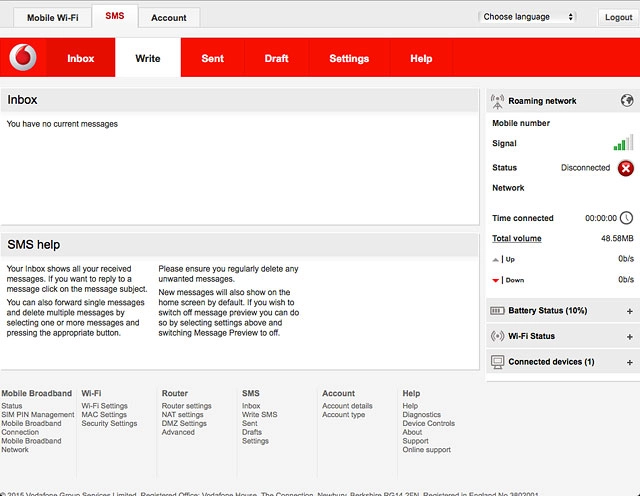Expand the Battery Status section
The image size is (640, 496).
point(629,311)
